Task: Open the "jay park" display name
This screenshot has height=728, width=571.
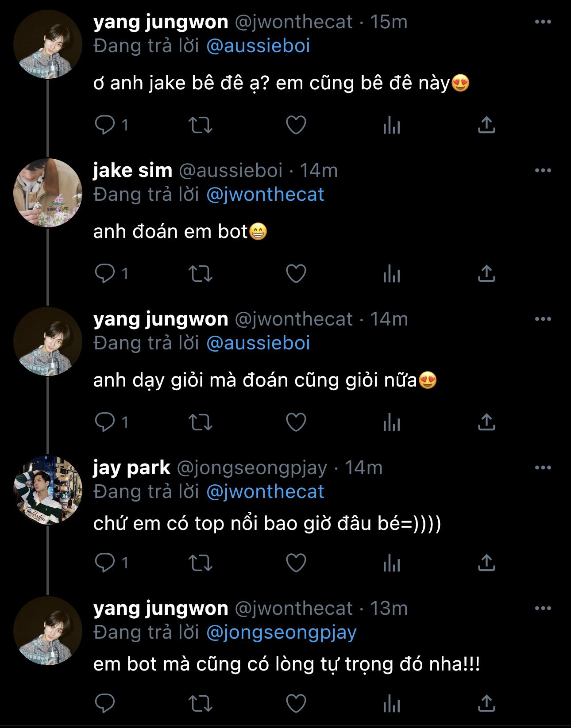Action: (x=132, y=467)
